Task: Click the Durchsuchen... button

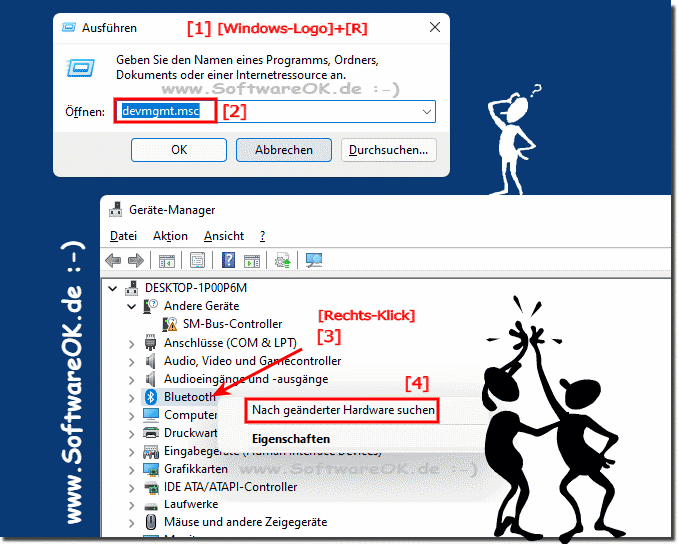Action: coord(388,150)
